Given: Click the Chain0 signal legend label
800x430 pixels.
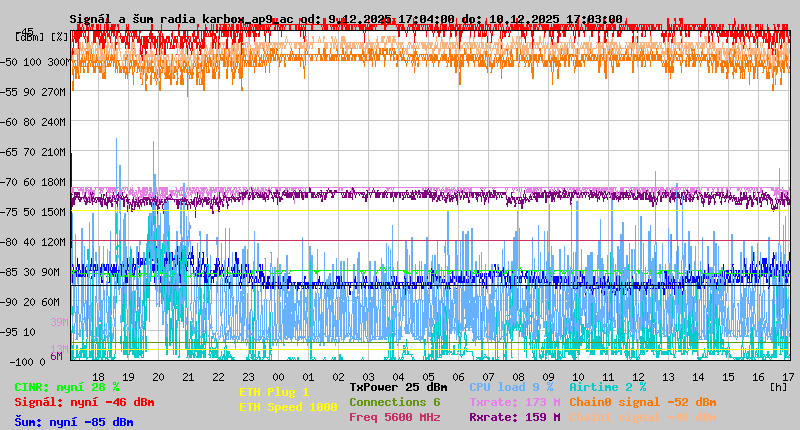Looking at the screenshot, I should click(643, 402).
